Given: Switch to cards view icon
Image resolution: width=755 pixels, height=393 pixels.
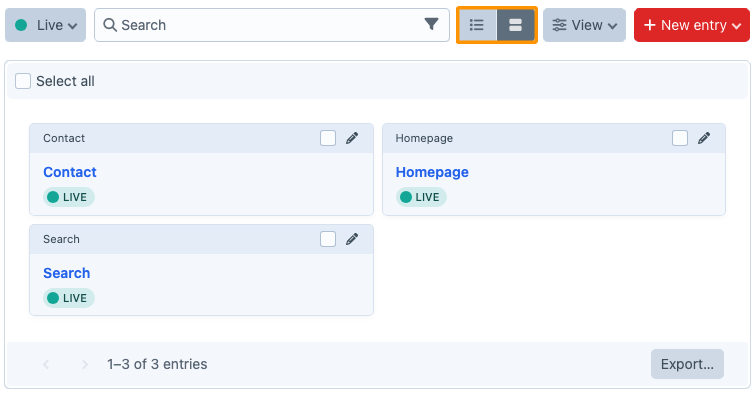Looking at the screenshot, I should click(x=516, y=25).
